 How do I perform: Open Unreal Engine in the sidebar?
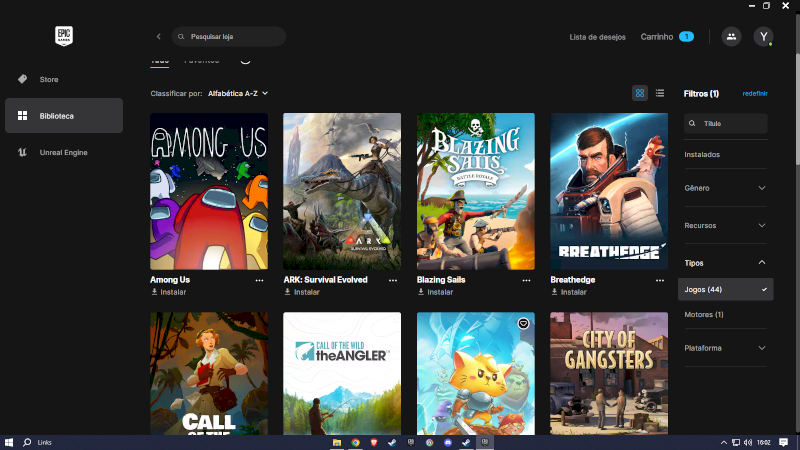click(x=64, y=153)
